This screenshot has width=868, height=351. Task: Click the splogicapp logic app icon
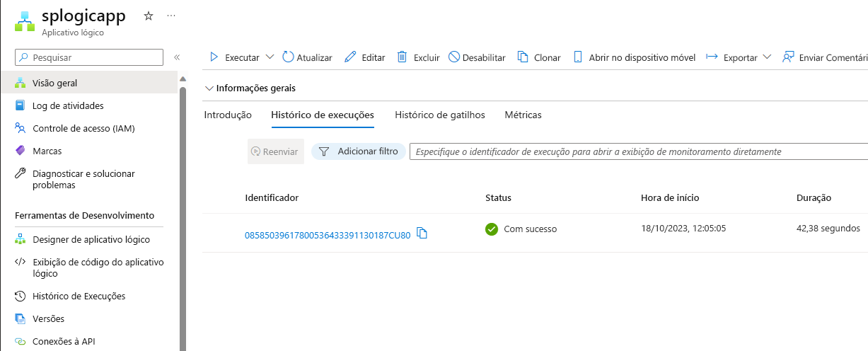coord(25,22)
